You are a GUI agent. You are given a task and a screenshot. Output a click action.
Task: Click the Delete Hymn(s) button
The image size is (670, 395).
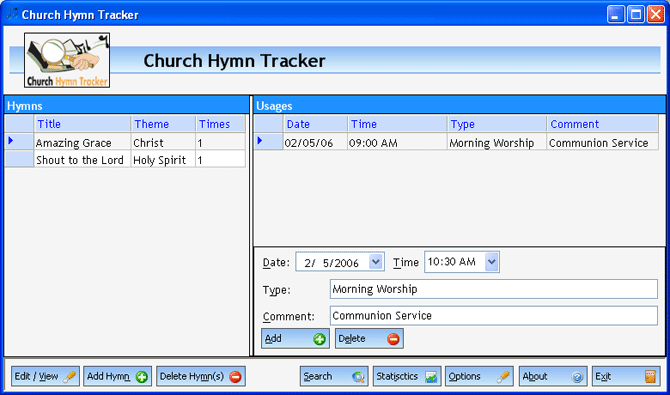201,376
